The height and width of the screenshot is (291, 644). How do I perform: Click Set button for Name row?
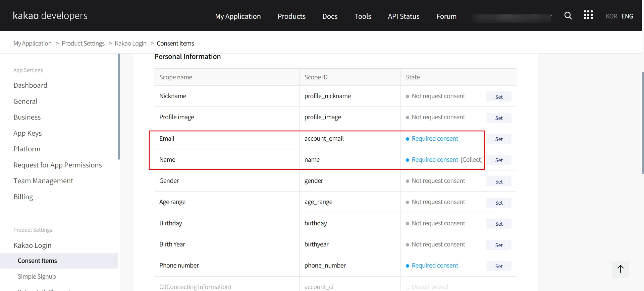point(499,160)
